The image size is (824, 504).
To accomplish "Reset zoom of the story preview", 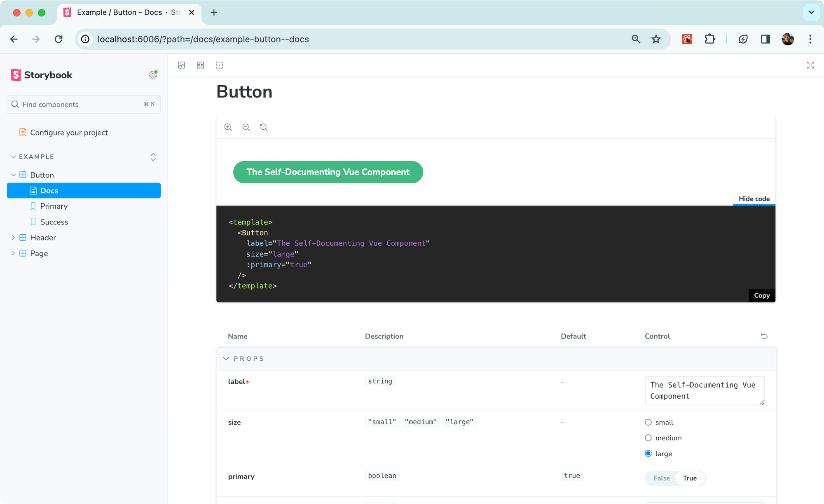I will click(264, 127).
